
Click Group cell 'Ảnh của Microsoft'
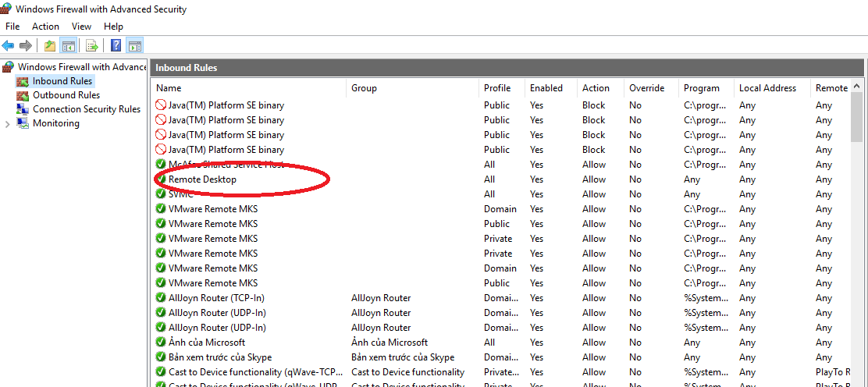(390, 343)
